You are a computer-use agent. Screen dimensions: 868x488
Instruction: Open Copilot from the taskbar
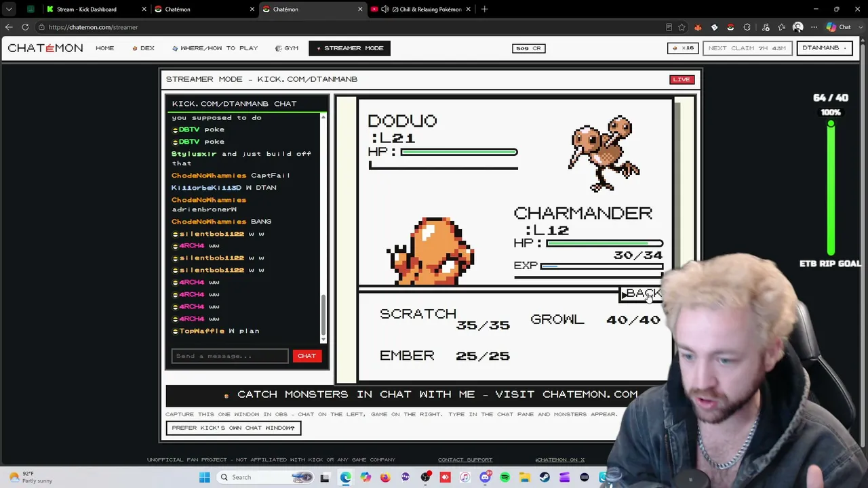(366, 477)
